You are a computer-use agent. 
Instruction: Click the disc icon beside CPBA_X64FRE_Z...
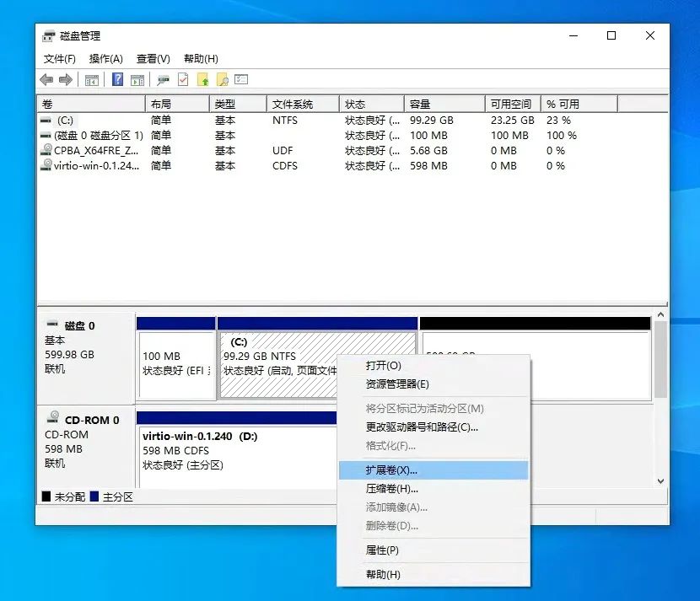(46, 150)
